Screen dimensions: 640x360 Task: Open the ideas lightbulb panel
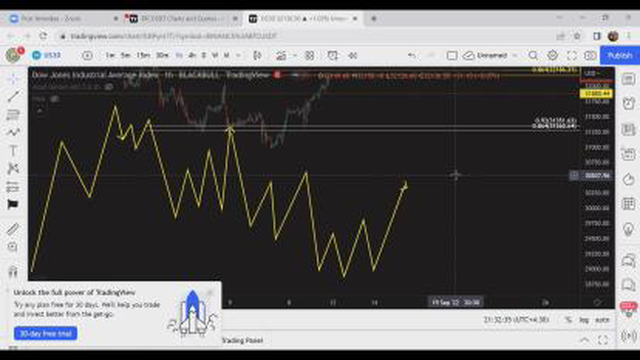(629, 229)
